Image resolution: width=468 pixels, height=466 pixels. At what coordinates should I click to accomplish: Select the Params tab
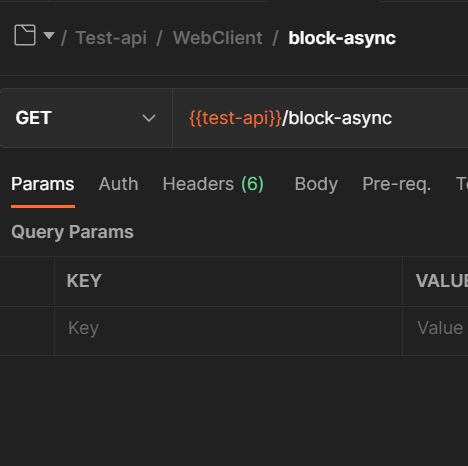tap(43, 184)
